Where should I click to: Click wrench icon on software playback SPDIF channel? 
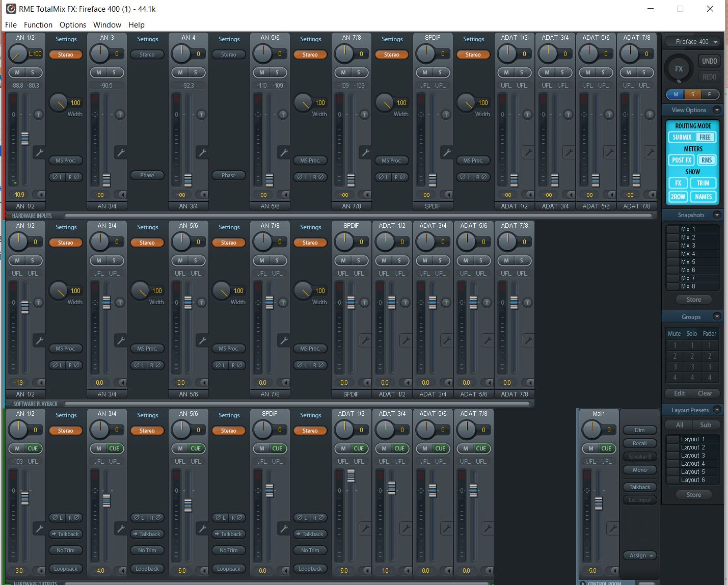point(365,340)
